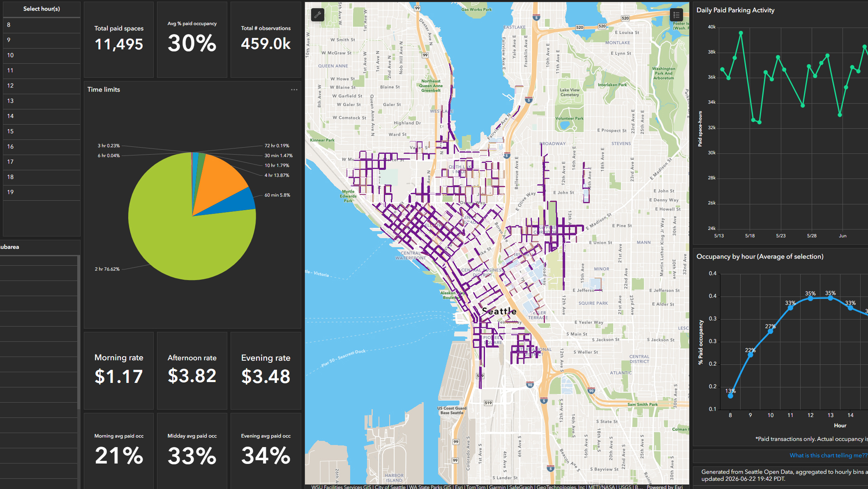Click the 6 hr 0.04% pie label

coord(109,155)
